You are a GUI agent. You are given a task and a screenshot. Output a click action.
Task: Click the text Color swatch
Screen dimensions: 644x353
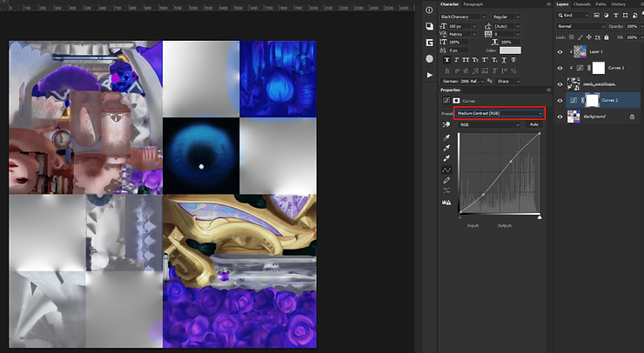point(510,50)
